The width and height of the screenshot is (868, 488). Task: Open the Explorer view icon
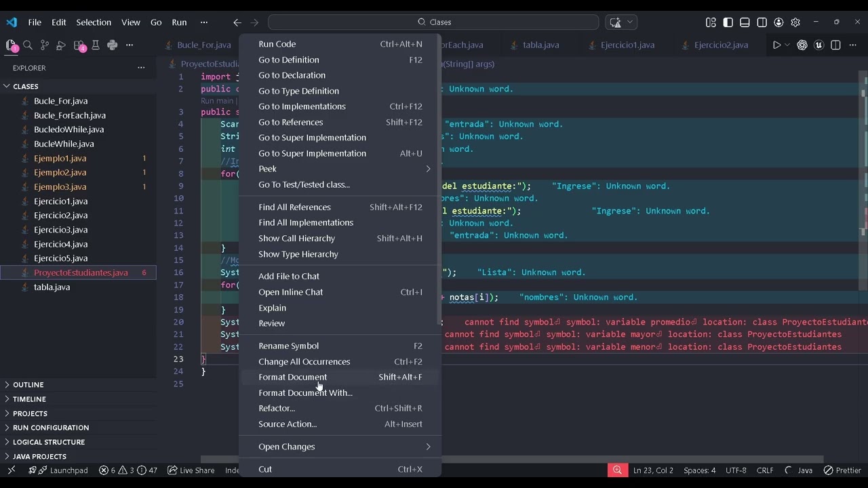pyautogui.click(x=11, y=45)
